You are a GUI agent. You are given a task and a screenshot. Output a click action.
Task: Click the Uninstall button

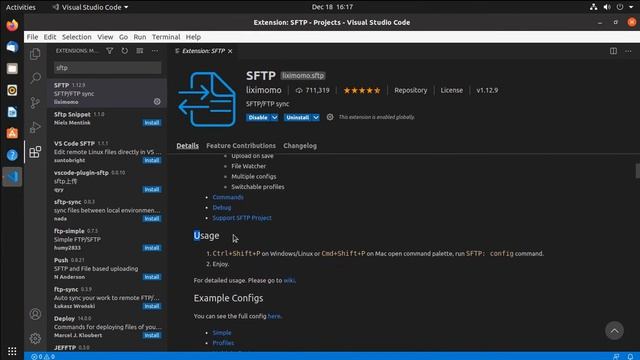(x=298, y=118)
